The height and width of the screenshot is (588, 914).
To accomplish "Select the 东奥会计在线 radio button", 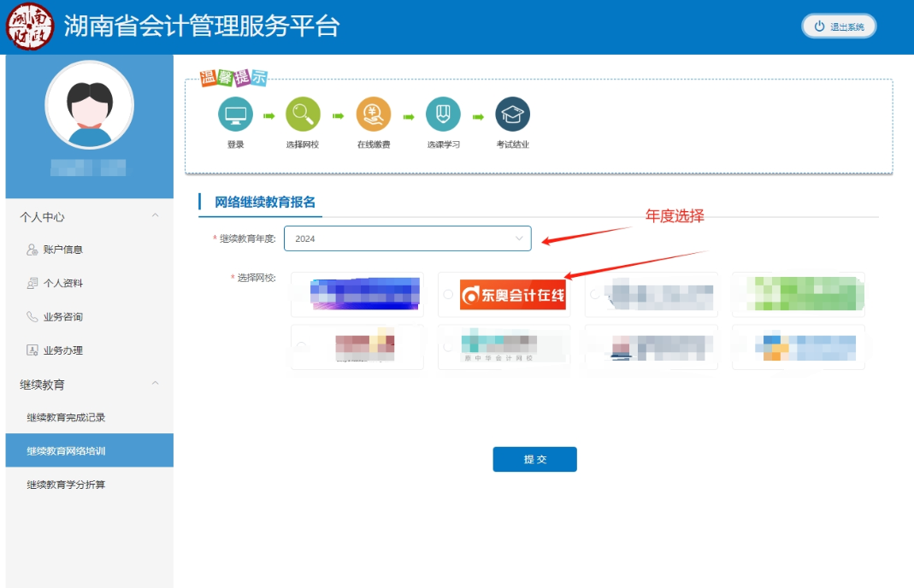I will pos(449,294).
